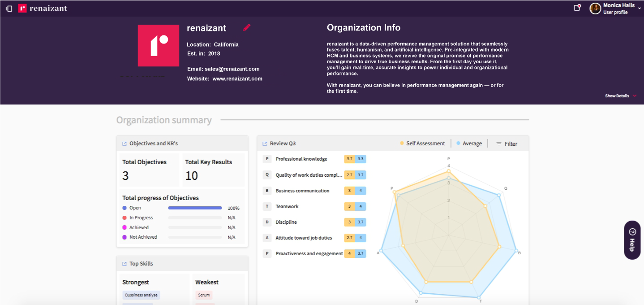
Task: Select Quality of work duties row
Action: pos(314,175)
